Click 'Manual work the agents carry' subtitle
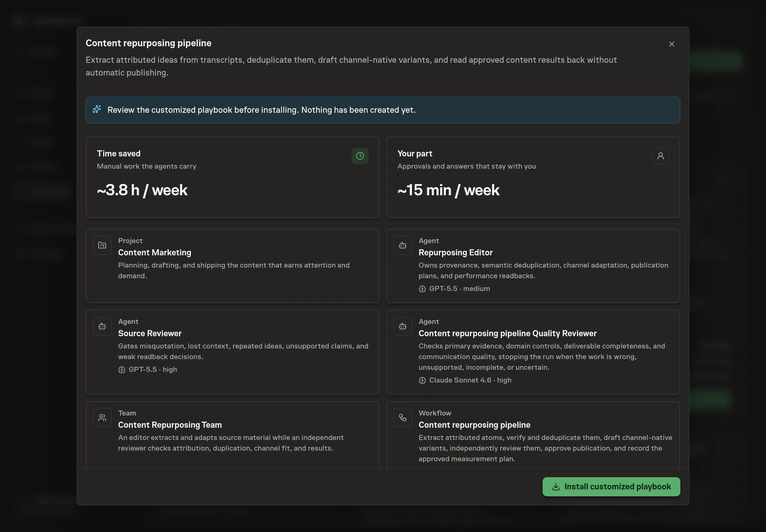766x532 pixels. coord(146,166)
